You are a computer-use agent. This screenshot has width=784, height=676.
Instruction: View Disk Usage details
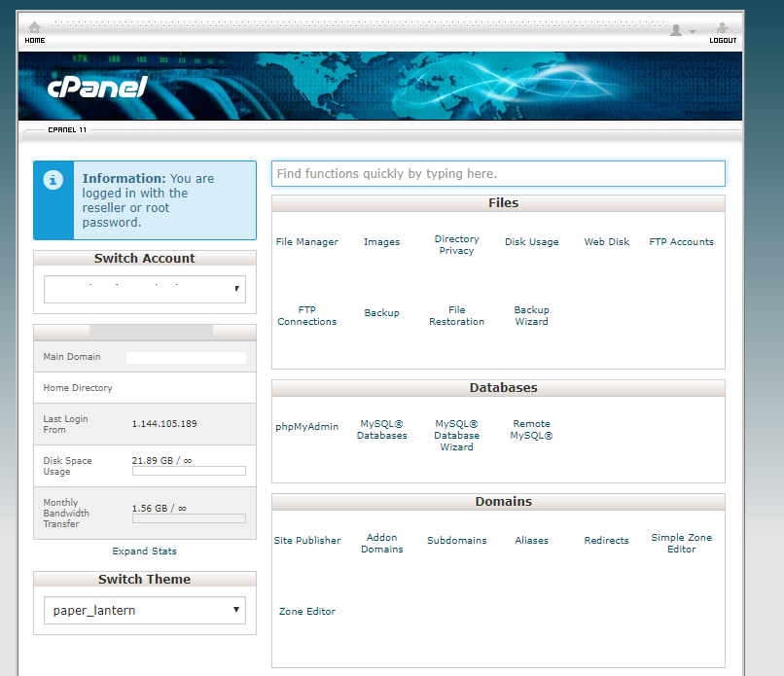coord(531,241)
